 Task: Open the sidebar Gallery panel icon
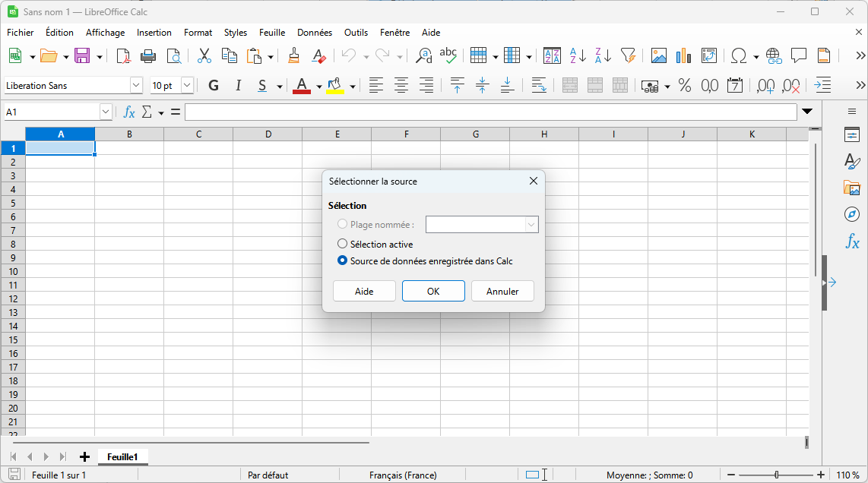(x=852, y=188)
